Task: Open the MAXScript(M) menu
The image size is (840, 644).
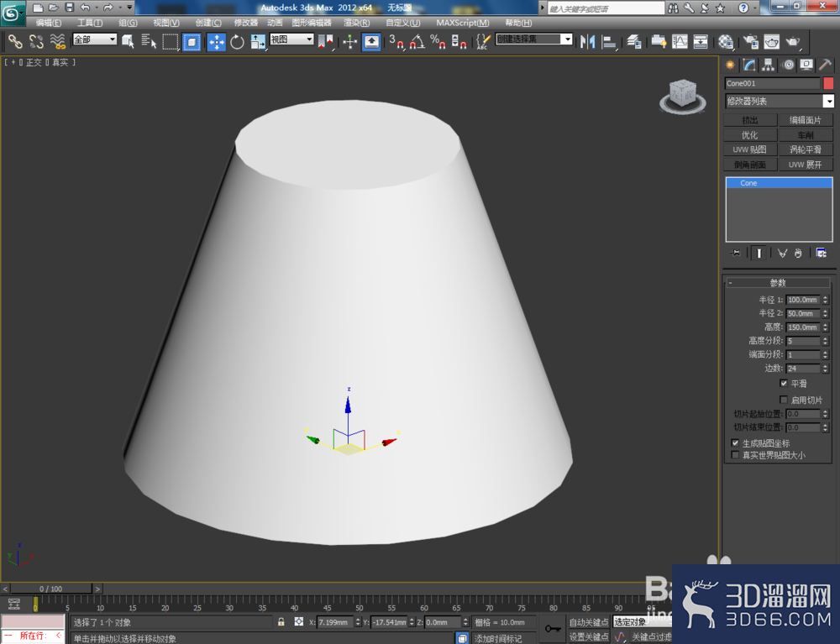Action: (462, 23)
